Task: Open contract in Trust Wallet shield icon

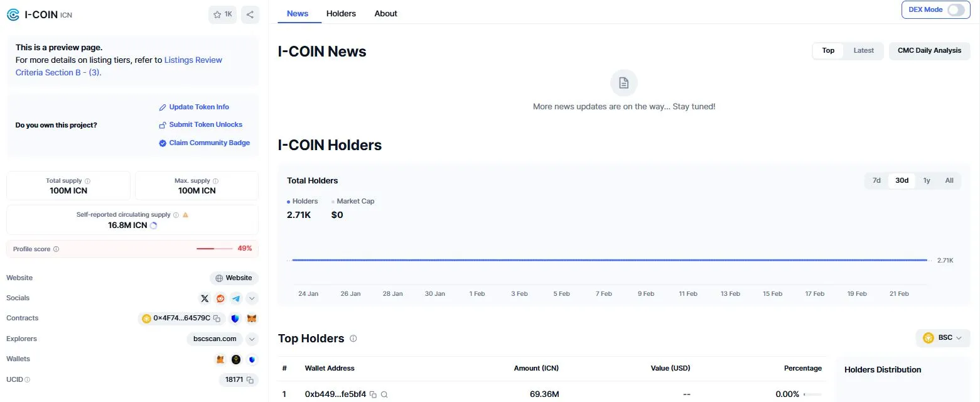Action: coord(235,318)
